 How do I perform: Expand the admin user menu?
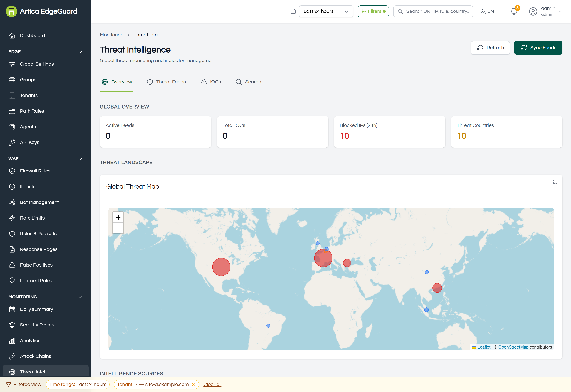(545, 11)
